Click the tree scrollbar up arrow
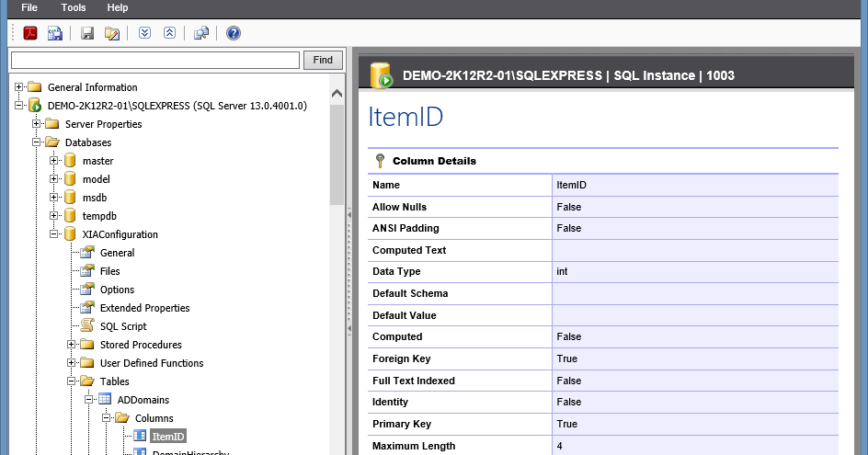This screenshot has height=455, width=868. pos(337,94)
